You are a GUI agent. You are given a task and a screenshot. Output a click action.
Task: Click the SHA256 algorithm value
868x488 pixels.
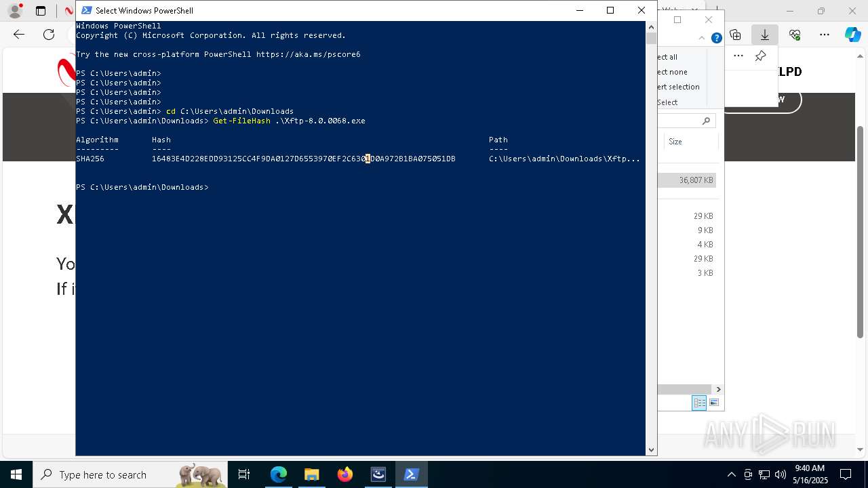(90, 159)
